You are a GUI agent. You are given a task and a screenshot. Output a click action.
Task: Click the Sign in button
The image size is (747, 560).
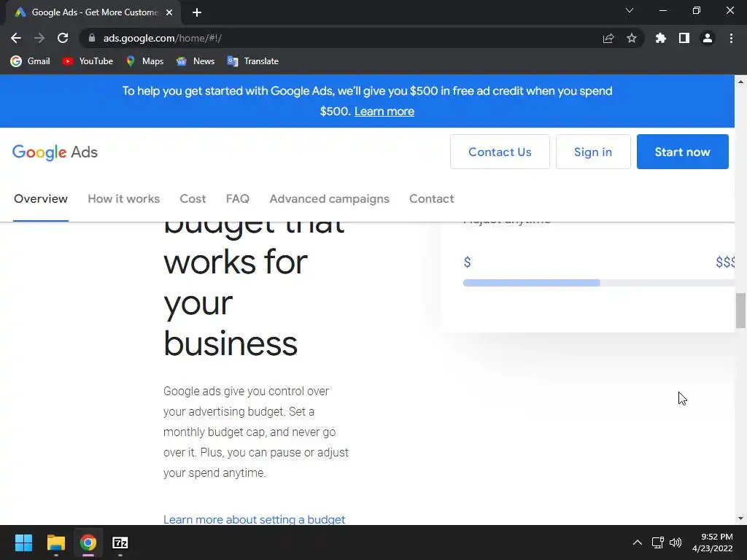point(593,152)
